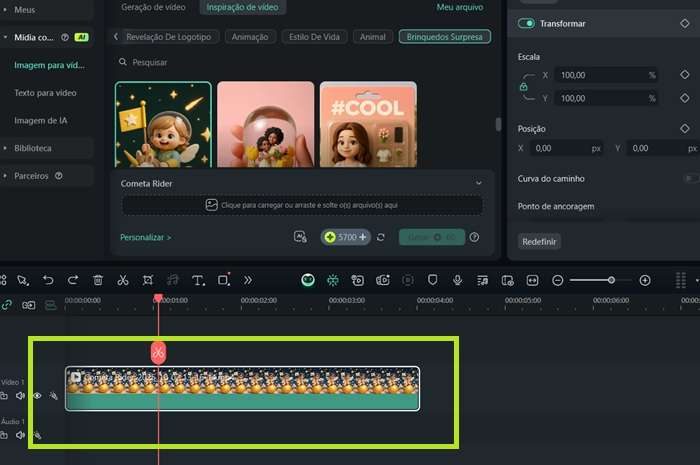700x465 pixels.
Task: Click the Redefinir button
Action: coord(540,241)
